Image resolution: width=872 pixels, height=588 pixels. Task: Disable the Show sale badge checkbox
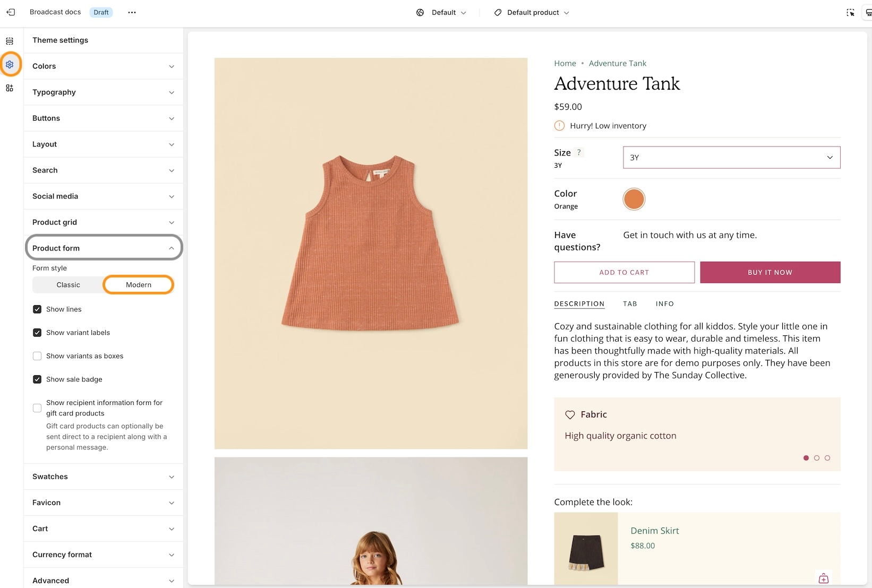click(x=37, y=379)
